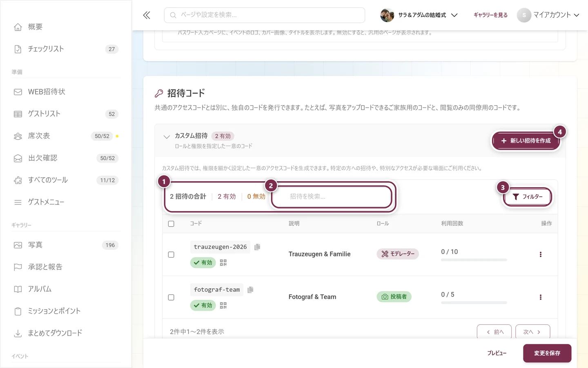Screen dimensions: 588x368
Task: Click the 承認と報告 flag icon
Action: click(18, 267)
